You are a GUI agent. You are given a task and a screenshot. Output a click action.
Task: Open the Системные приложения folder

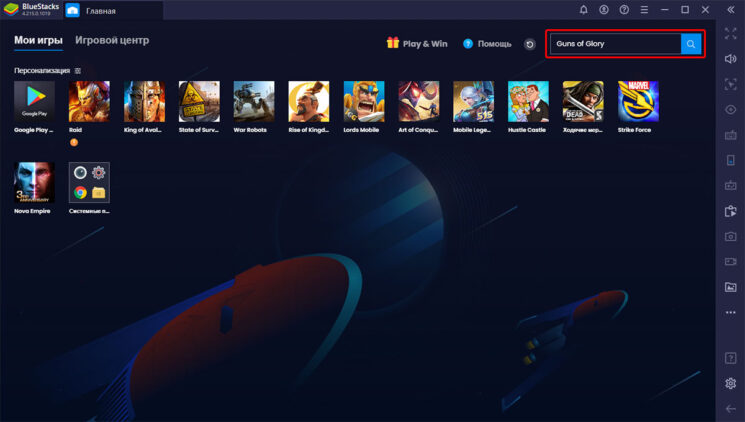pos(89,183)
